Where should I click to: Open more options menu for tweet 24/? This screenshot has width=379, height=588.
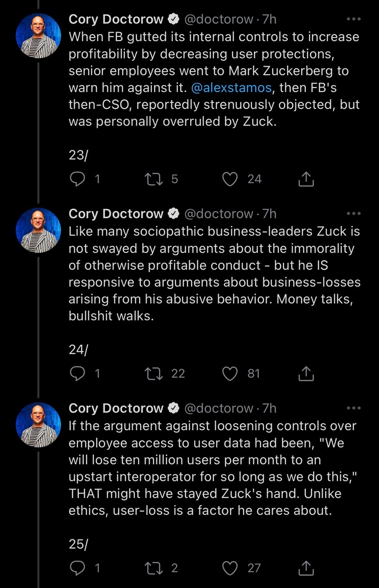tap(353, 214)
